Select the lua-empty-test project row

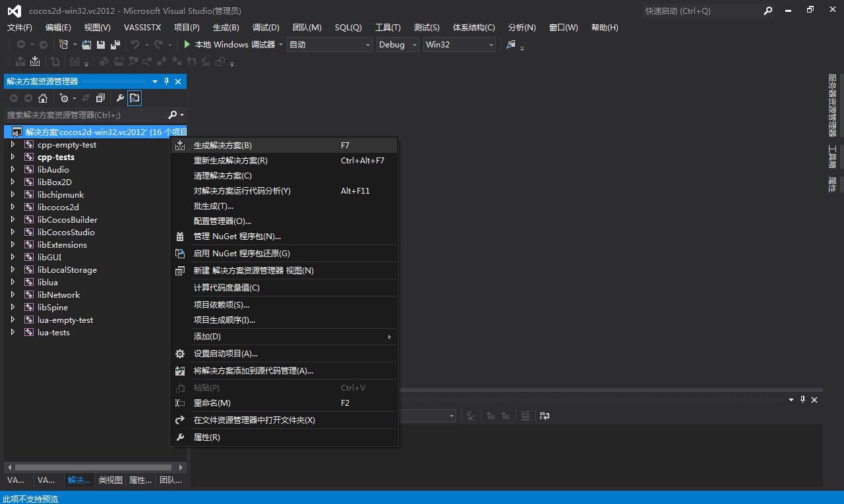pyautogui.click(x=65, y=320)
